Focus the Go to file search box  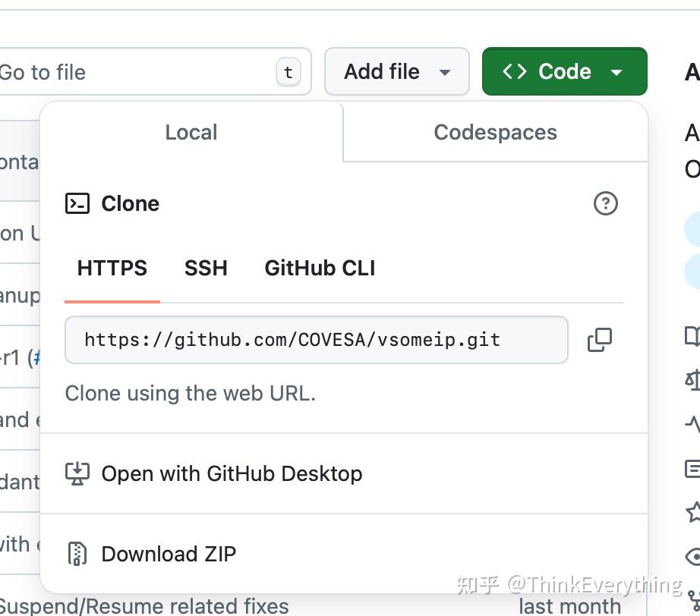point(137,72)
